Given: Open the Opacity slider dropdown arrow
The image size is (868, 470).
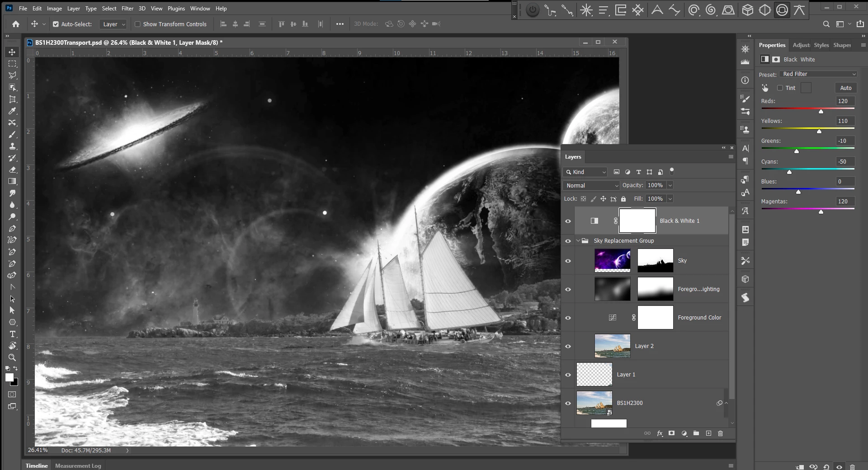Looking at the screenshot, I should pyautogui.click(x=670, y=185).
